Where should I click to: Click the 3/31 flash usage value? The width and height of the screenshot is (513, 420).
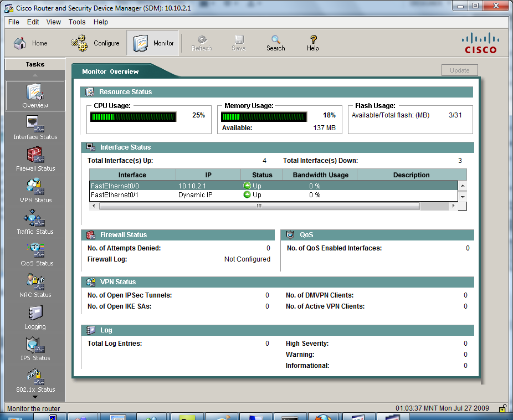[x=455, y=115]
